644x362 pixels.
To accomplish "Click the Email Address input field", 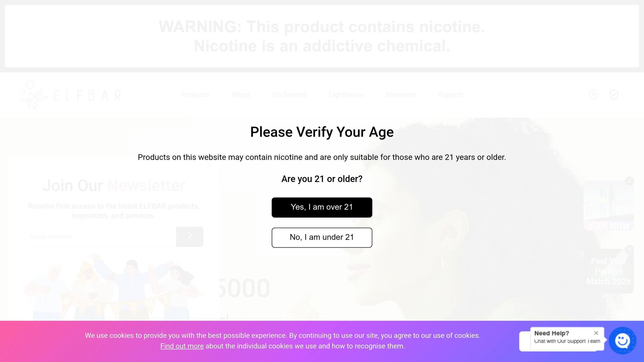I will pos(101,237).
